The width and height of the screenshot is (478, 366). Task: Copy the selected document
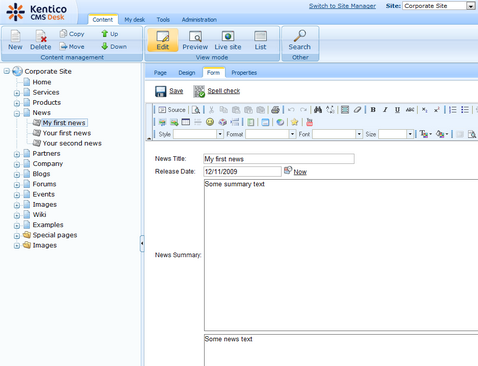pos(72,34)
